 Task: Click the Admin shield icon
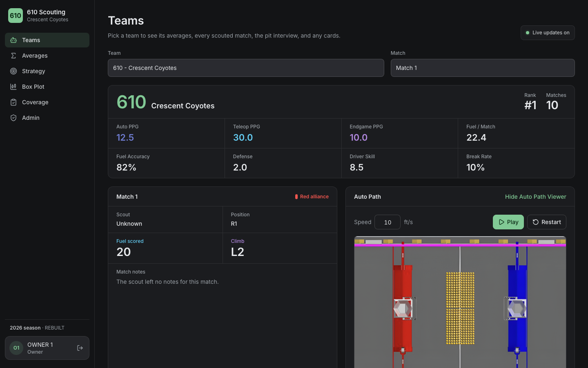[13, 118]
